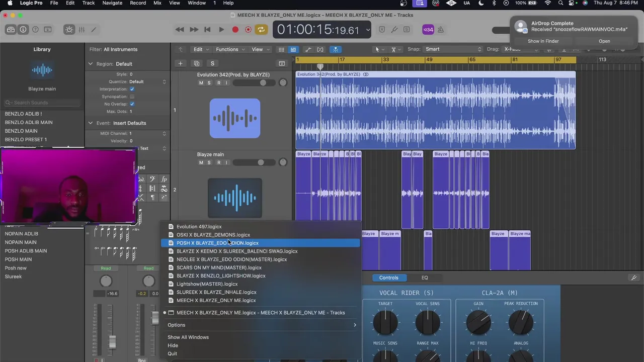644x362 pixels.
Task: Open the Snap Smart popup menu
Action: (453, 49)
